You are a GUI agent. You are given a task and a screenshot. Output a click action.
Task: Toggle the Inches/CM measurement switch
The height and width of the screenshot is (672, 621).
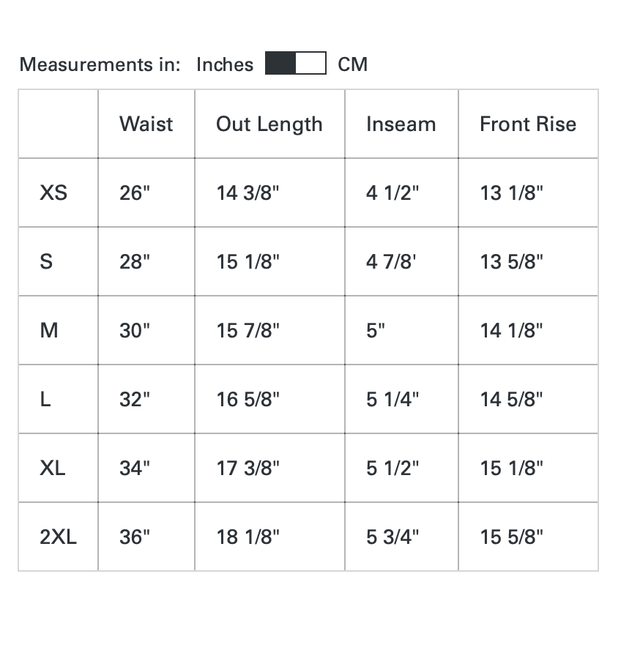tap(295, 64)
